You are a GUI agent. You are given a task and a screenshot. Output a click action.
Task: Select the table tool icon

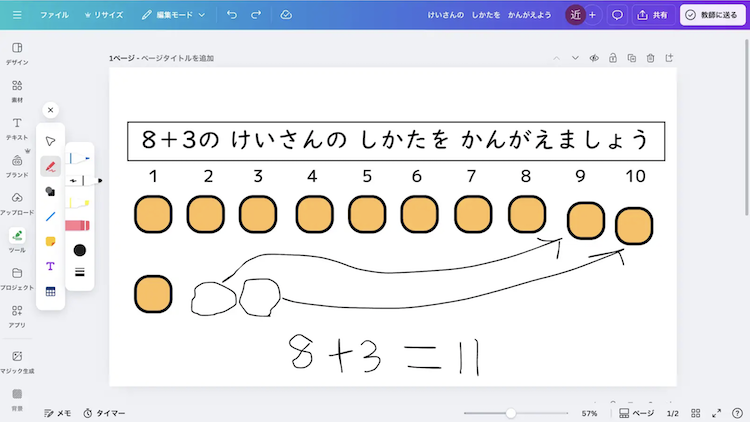coord(50,291)
